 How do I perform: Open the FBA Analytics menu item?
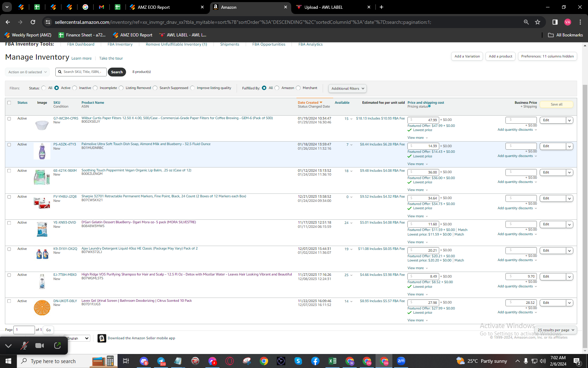(x=310, y=44)
